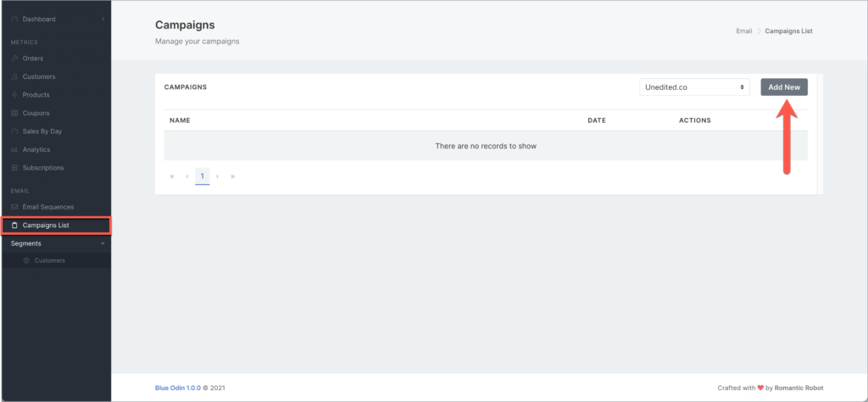Click the Coupons icon in the sidebar
868x402 pixels.
pos(14,113)
